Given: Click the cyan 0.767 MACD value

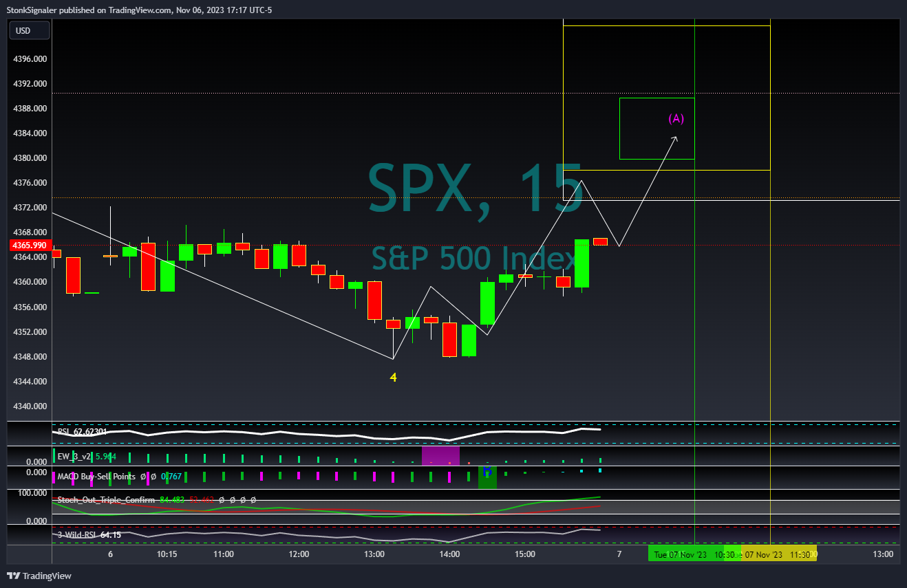Looking at the screenshot, I should click(x=173, y=476).
